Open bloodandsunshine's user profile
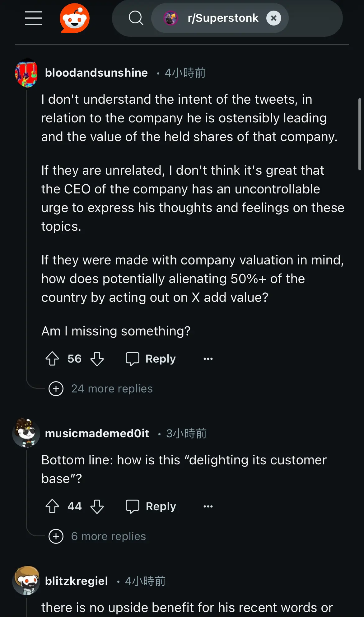 (x=96, y=73)
